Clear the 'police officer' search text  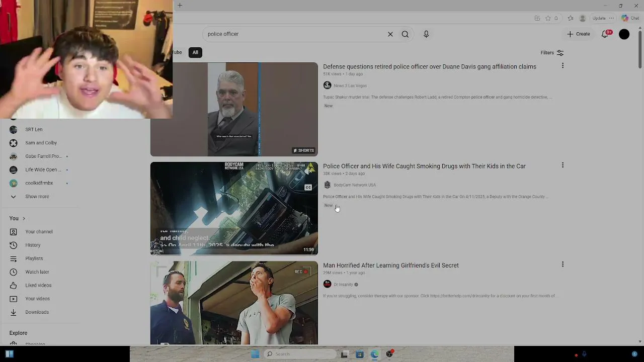coord(390,34)
